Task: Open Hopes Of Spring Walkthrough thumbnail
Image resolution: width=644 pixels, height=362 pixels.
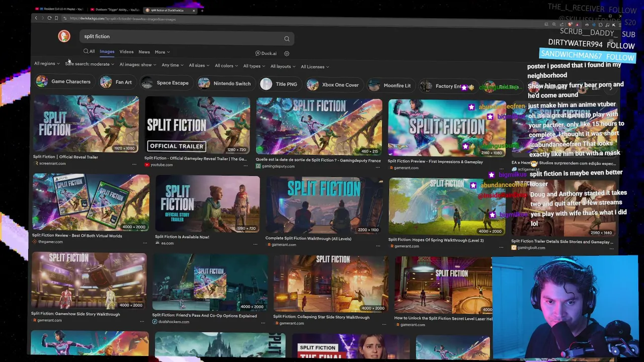Action: 447,207
